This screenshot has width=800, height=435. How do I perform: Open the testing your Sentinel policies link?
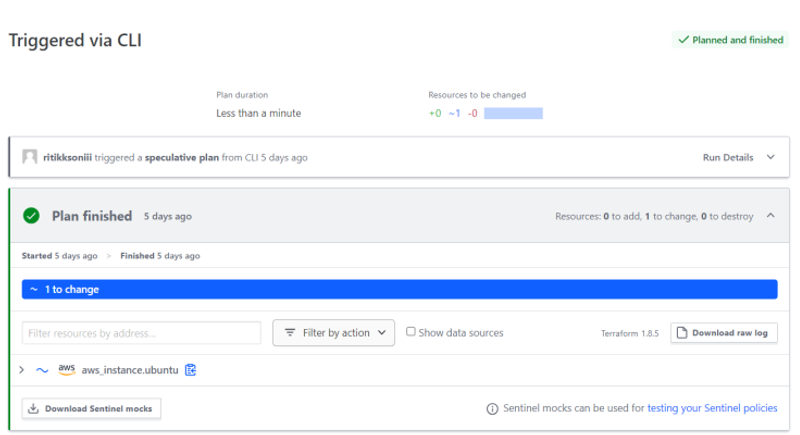click(712, 408)
